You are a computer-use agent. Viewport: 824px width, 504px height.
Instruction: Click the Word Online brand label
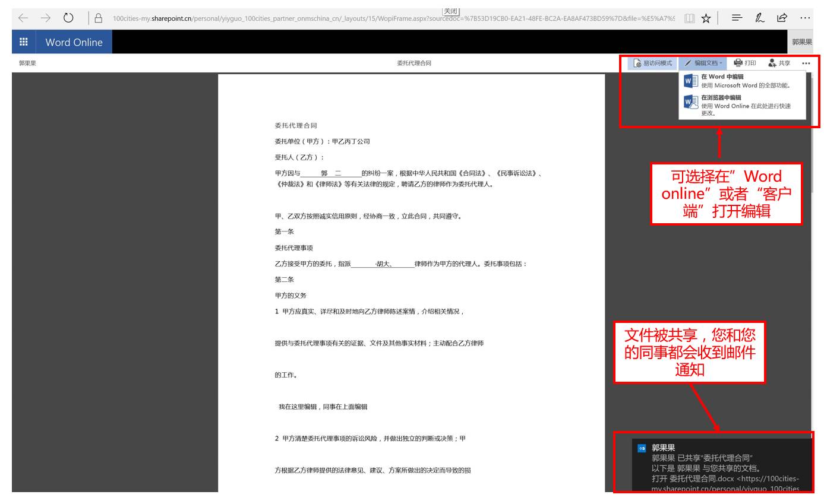(74, 42)
